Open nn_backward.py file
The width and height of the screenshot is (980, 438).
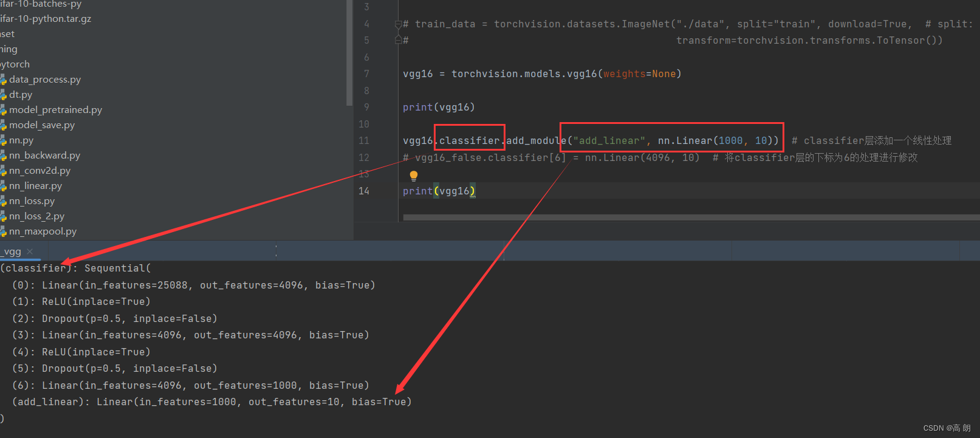point(44,156)
